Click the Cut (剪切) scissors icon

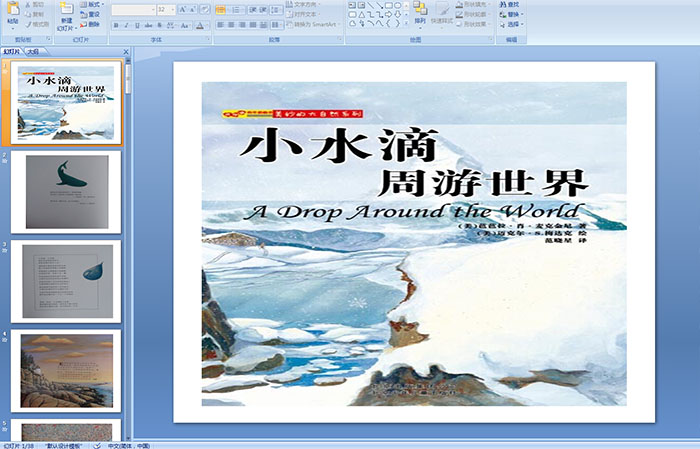coord(28,5)
